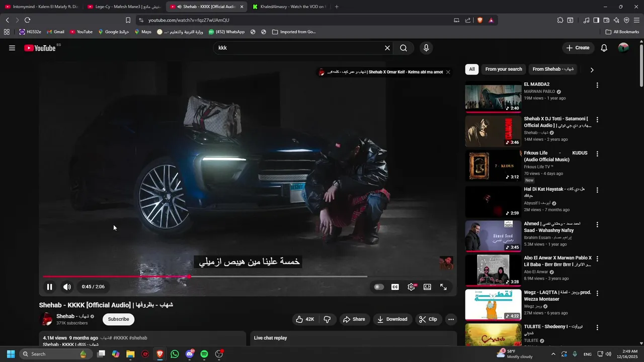Viewport: 644px width, 362px height.
Task: Open the player settings gear menu
Action: (x=412, y=287)
